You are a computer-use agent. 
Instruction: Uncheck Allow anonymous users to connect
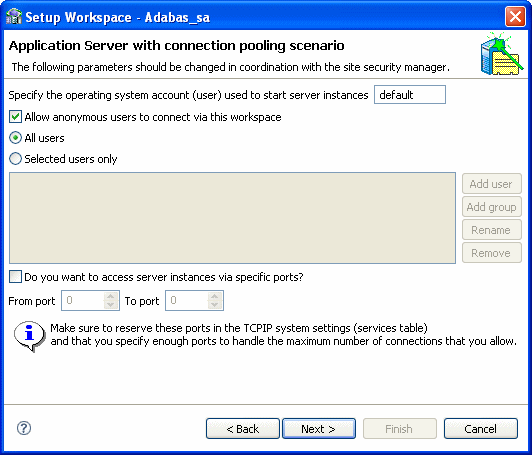pyautogui.click(x=15, y=117)
